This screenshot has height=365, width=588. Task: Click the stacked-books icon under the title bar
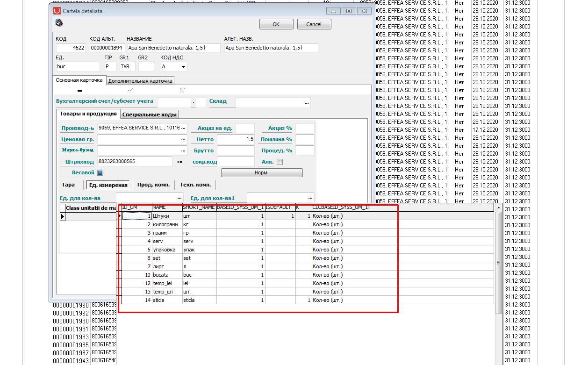(58, 22)
